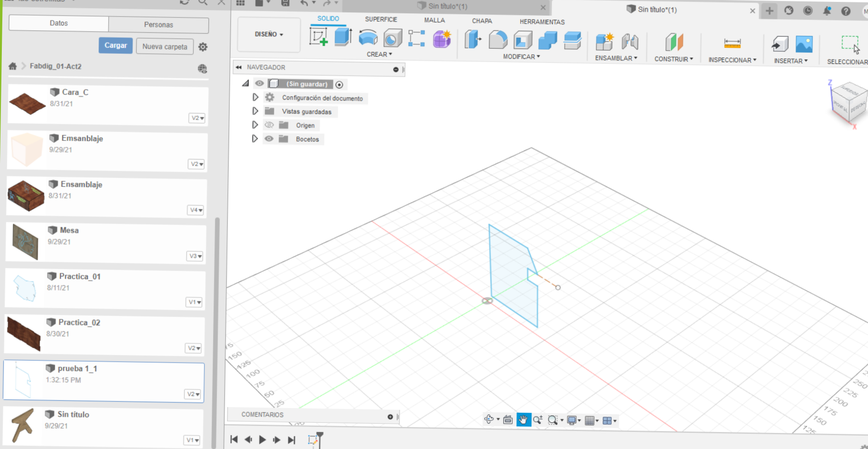The height and width of the screenshot is (449, 868).
Task: Open the data panel settings gear
Action: (x=203, y=47)
